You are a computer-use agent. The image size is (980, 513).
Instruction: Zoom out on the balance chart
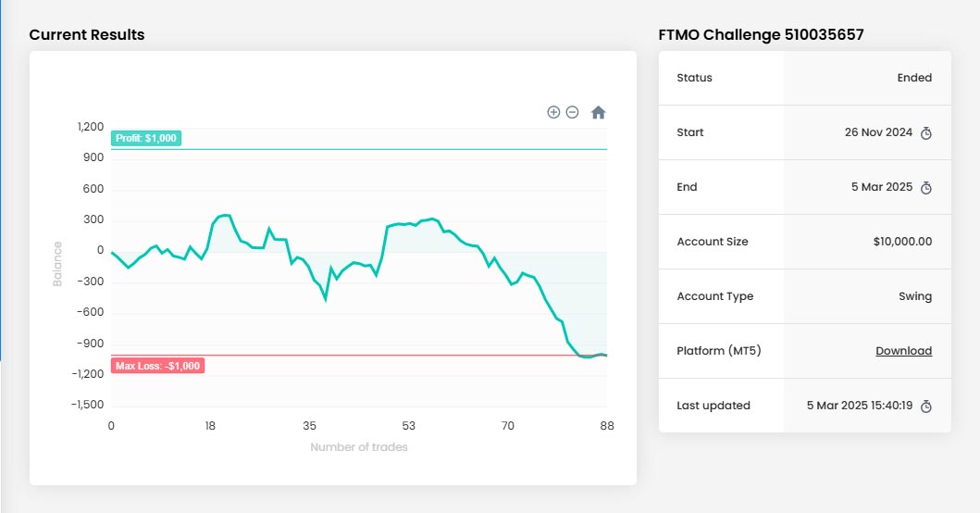[572, 112]
